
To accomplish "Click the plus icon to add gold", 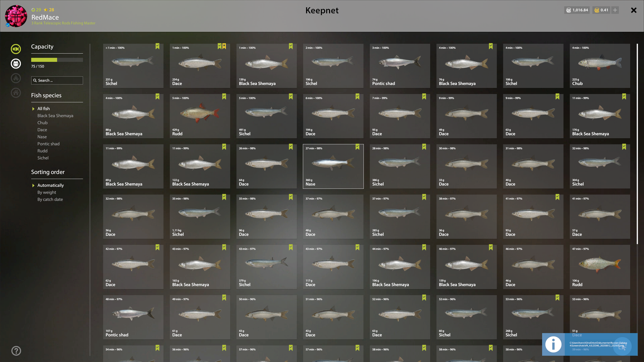I will pyautogui.click(x=615, y=10).
